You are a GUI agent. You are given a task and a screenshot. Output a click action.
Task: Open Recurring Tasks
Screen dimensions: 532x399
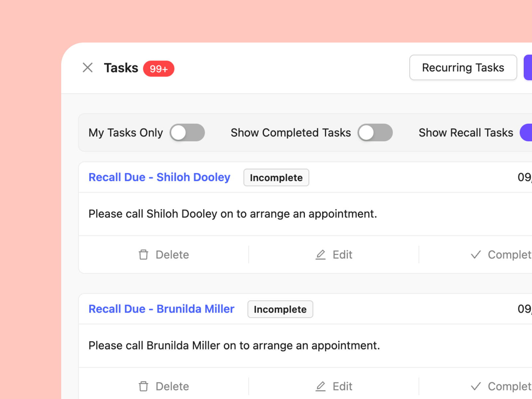pyautogui.click(x=463, y=67)
